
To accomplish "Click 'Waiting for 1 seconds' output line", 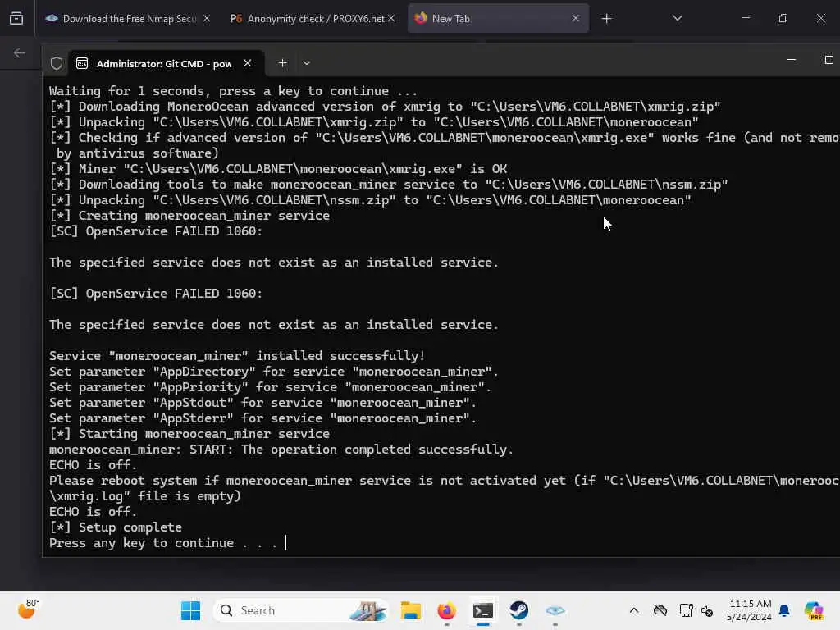I will [x=233, y=90].
